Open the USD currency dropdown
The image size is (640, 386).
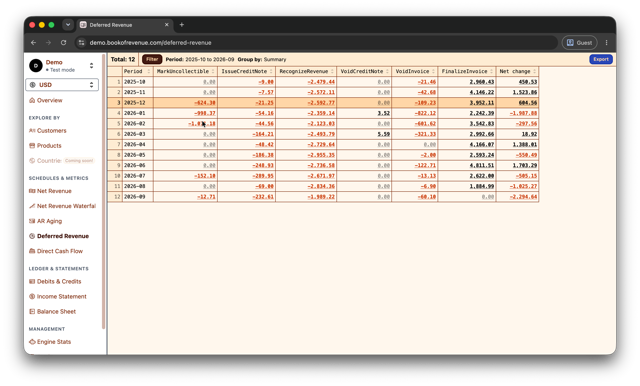62,84
